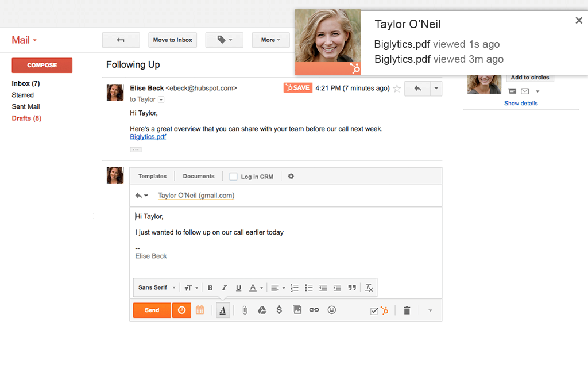Open more reply options arrow next to reply button
588x368 pixels.
pos(436,89)
